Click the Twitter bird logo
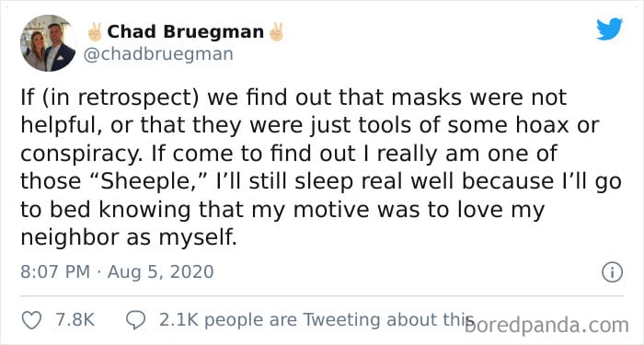This screenshot has height=345, width=644. point(609,29)
